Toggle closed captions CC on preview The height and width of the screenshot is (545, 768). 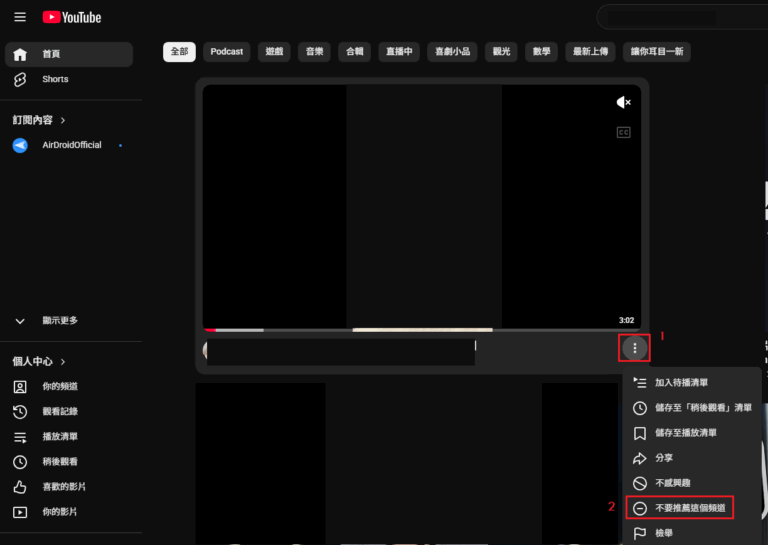624,132
